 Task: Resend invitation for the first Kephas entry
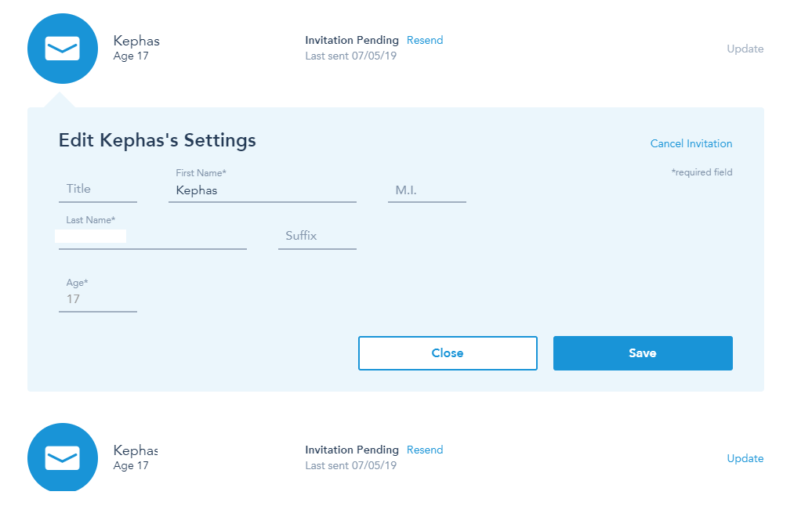(x=424, y=40)
